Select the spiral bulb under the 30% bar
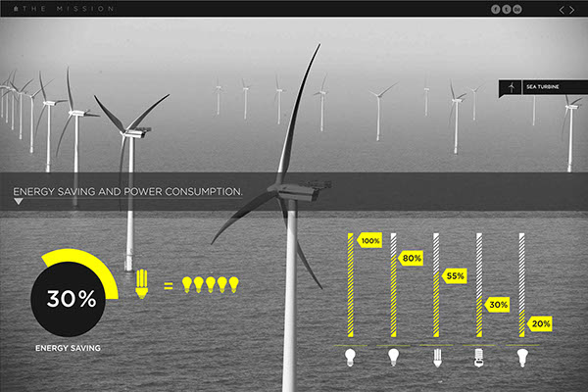This screenshot has width=588, height=392. click(479, 358)
